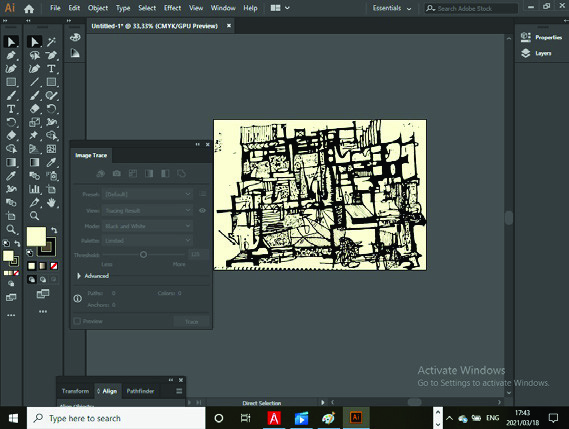The image size is (569, 429).
Task: Open the Color Guide panel icon
Action: [75, 53]
